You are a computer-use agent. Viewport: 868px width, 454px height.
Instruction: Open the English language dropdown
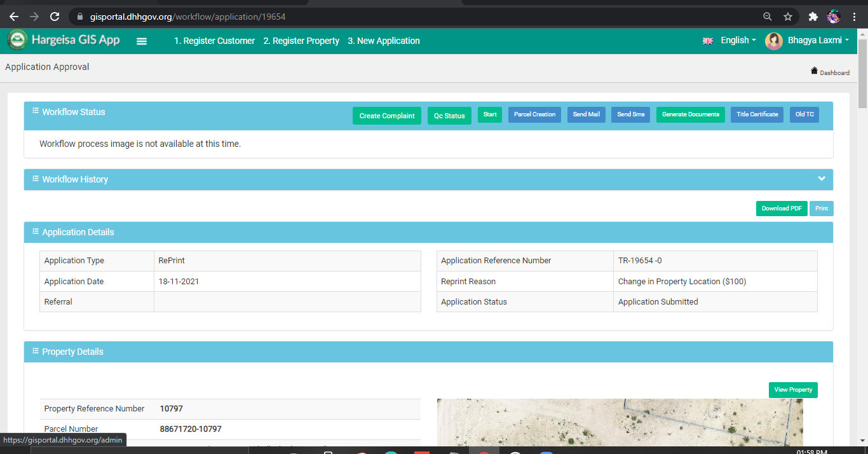tap(738, 40)
